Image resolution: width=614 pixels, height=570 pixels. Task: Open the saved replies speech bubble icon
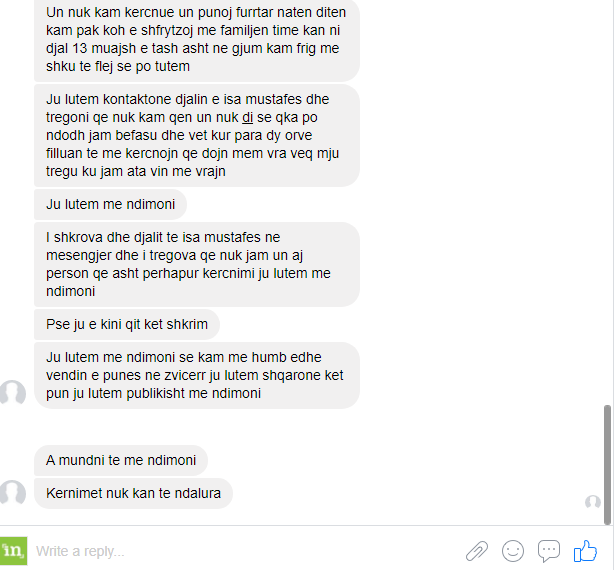pos(549,550)
